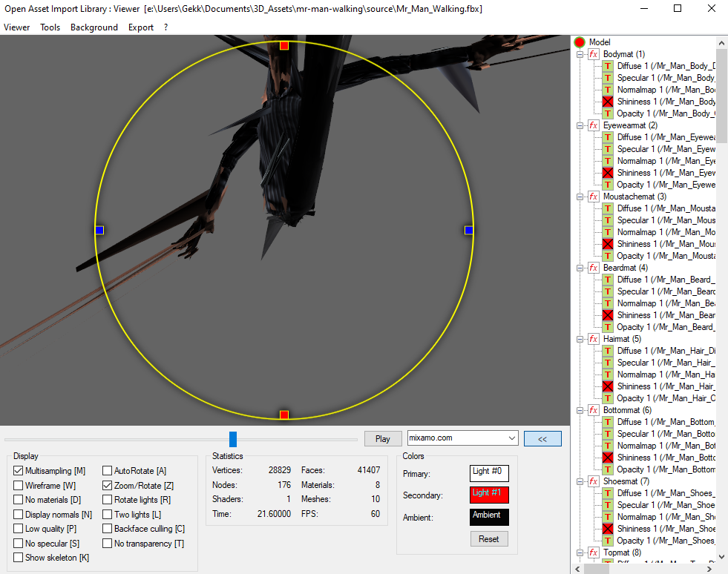
Task: Click the << collapse panel button
Action: coord(542,438)
